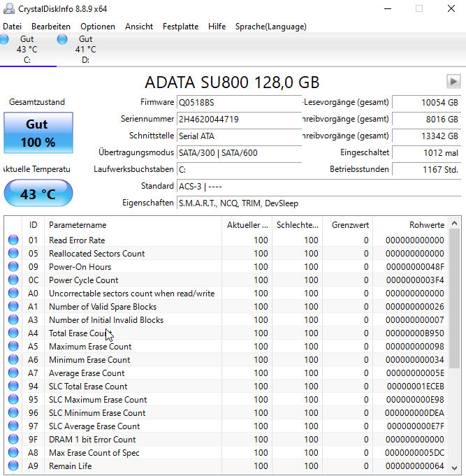Click scrollbar down arrow in SMART list

(x=454, y=468)
